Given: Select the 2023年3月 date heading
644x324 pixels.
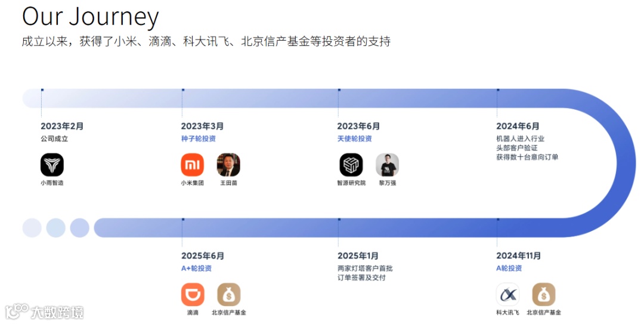Looking at the screenshot, I should click(203, 126).
